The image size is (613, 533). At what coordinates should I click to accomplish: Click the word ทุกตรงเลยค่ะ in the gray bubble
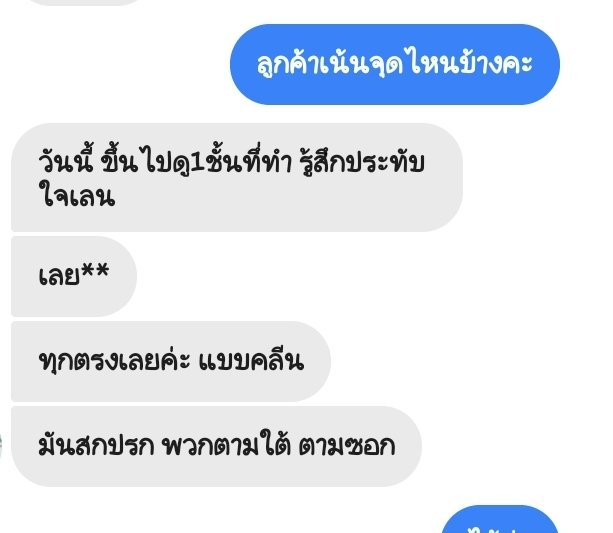115,360
